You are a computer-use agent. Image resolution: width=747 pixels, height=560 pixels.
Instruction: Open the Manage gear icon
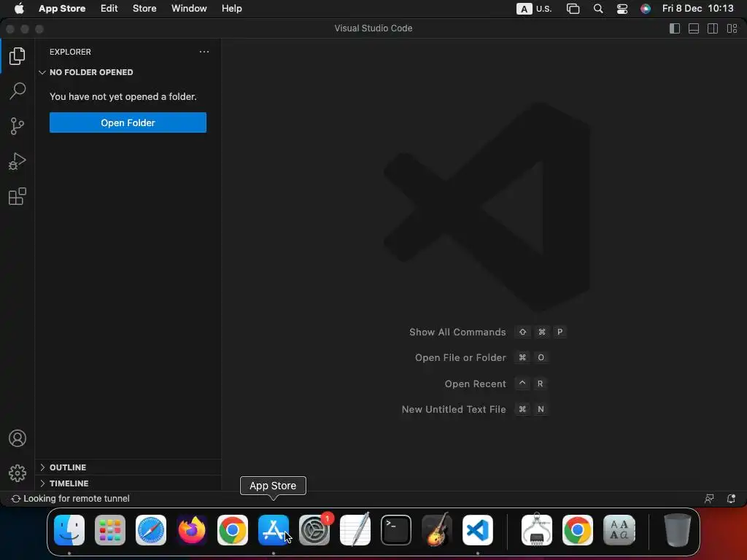click(18, 473)
